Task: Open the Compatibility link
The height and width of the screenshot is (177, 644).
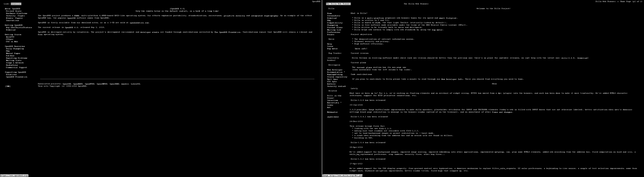Action: (x=335, y=23)
